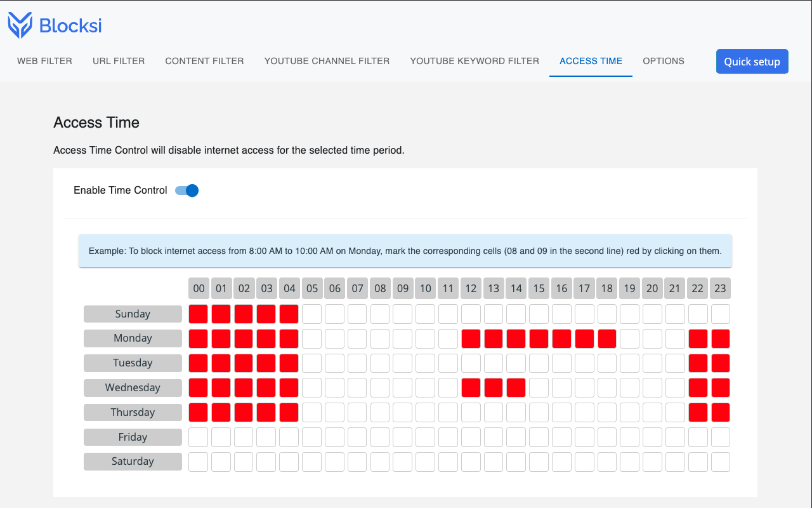
Task: Click the Tuesday row label
Action: [133, 363]
